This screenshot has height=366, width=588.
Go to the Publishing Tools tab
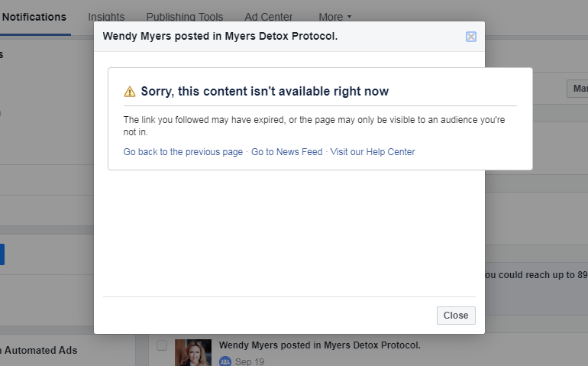pyautogui.click(x=185, y=17)
